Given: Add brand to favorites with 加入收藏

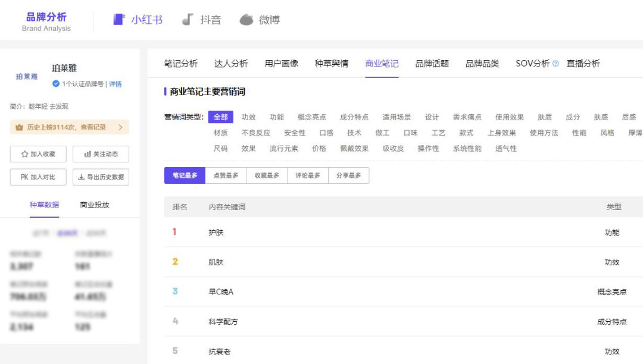Looking at the screenshot, I should click(x=38, y=154).
